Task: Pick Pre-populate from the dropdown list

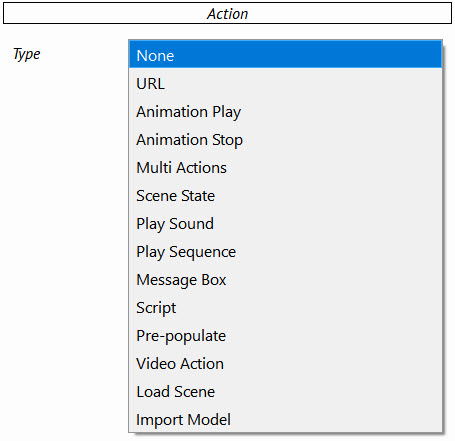Action: point(285,335)
